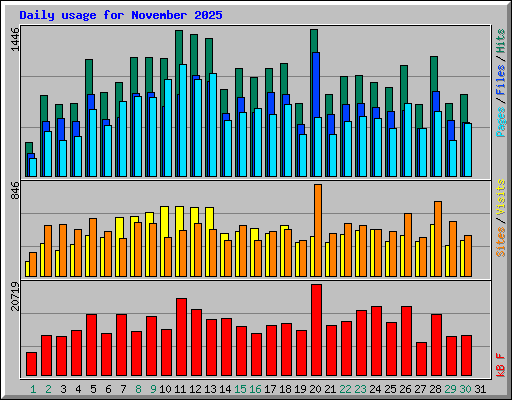Click day label 16 on x-axis

pos(255,389)
